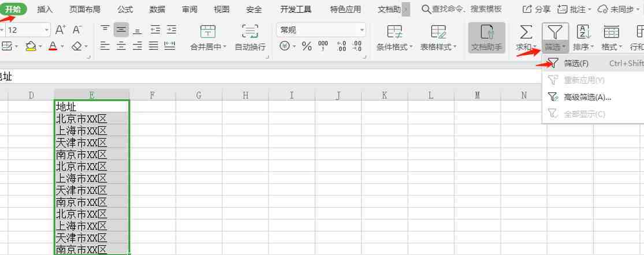Viewport: 644px width, 255px height.
Task: Click the thousands separator 000 icon
Action: (323, 46)
